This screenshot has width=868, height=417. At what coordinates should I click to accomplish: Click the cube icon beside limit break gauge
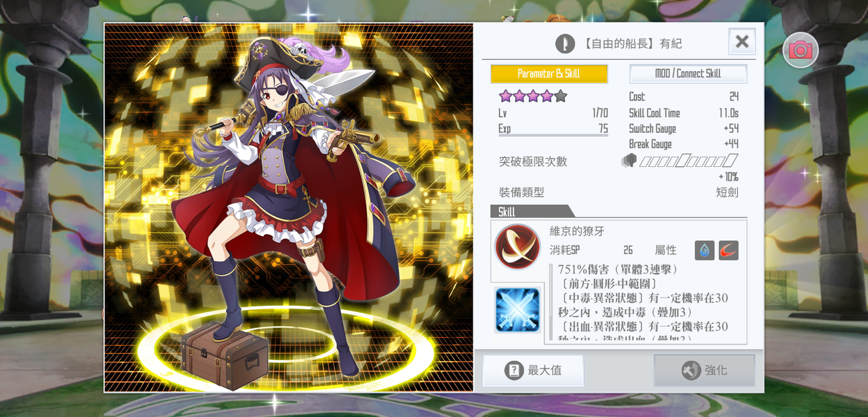[629, 161]
